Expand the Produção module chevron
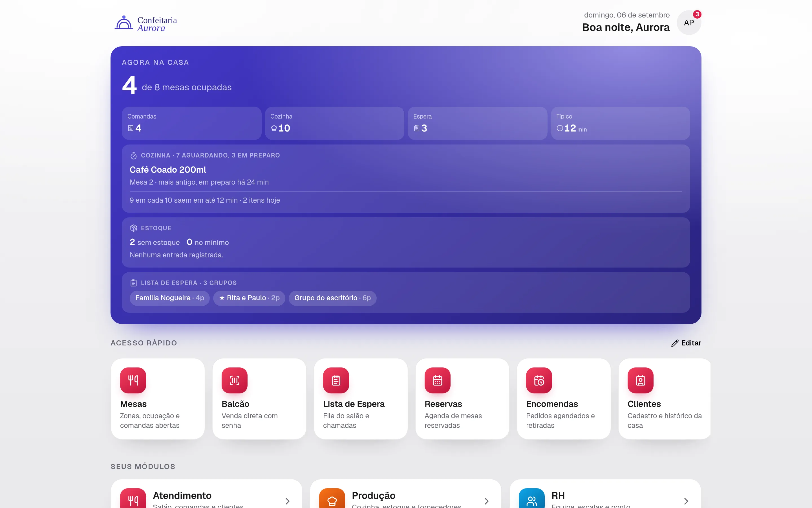 click(487, 501)
